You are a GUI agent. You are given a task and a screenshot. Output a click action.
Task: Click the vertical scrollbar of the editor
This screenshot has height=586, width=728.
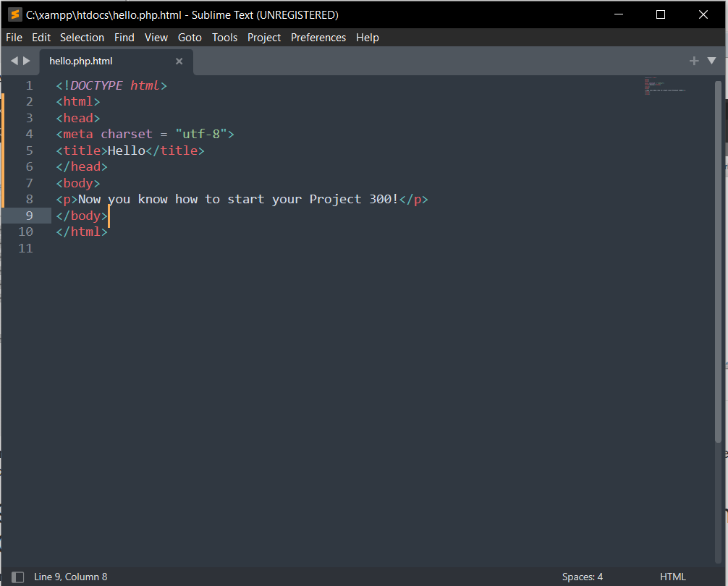click(x=719, y=262)
